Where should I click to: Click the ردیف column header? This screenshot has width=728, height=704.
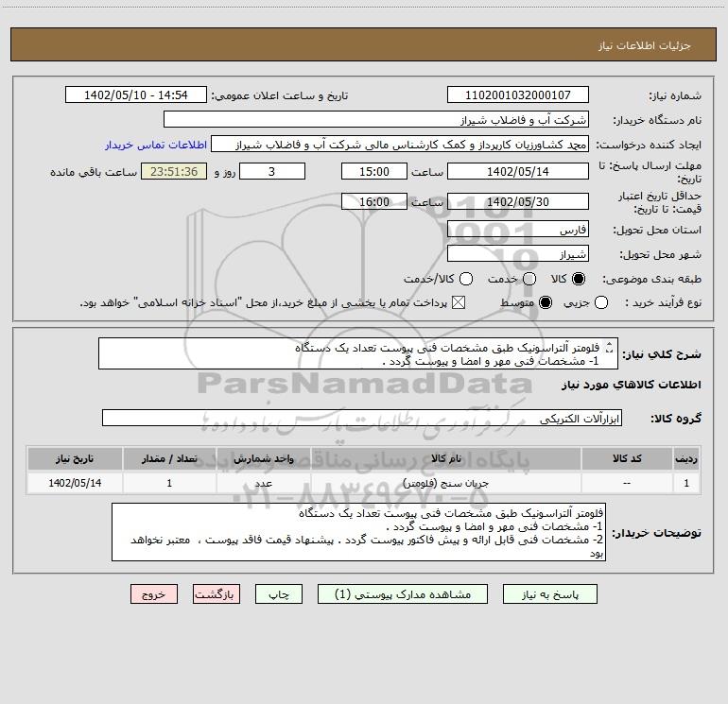pos(686,458)
